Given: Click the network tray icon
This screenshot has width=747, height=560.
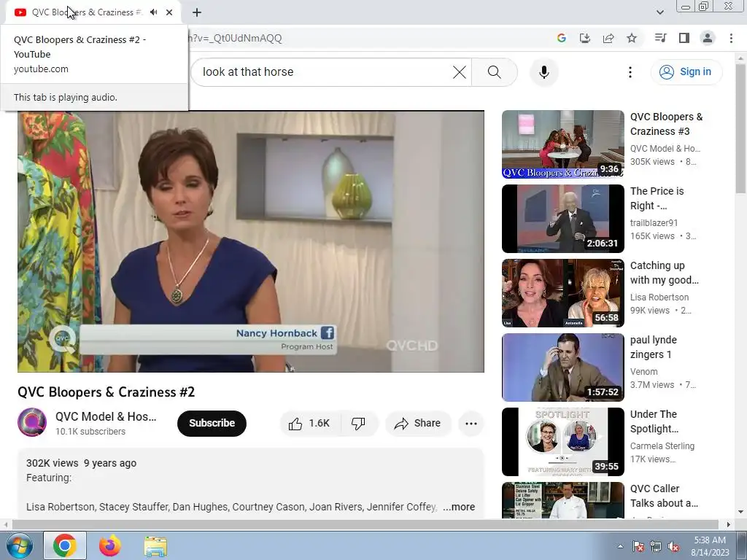Looking at the screenshot, I should click(656, 546).
